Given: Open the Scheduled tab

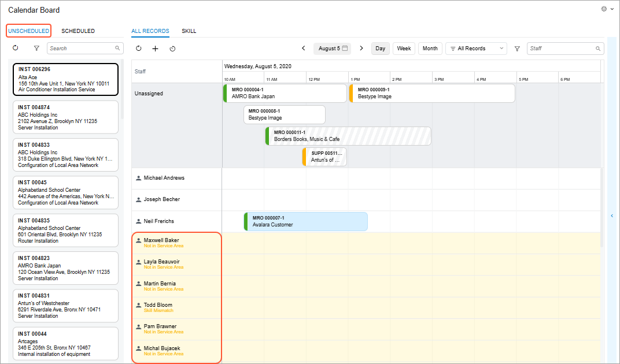Looking at the screenshot, I should pos(78,31).
